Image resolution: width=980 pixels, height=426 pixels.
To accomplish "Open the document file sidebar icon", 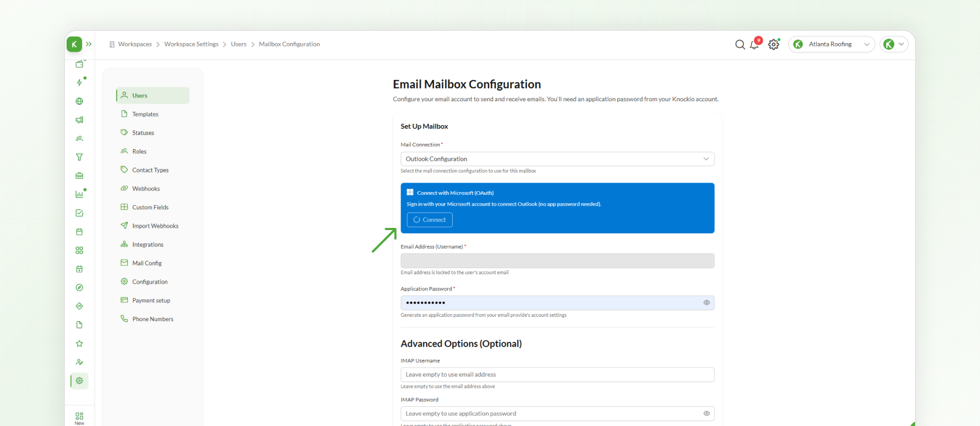I will (x=79, y=325).
